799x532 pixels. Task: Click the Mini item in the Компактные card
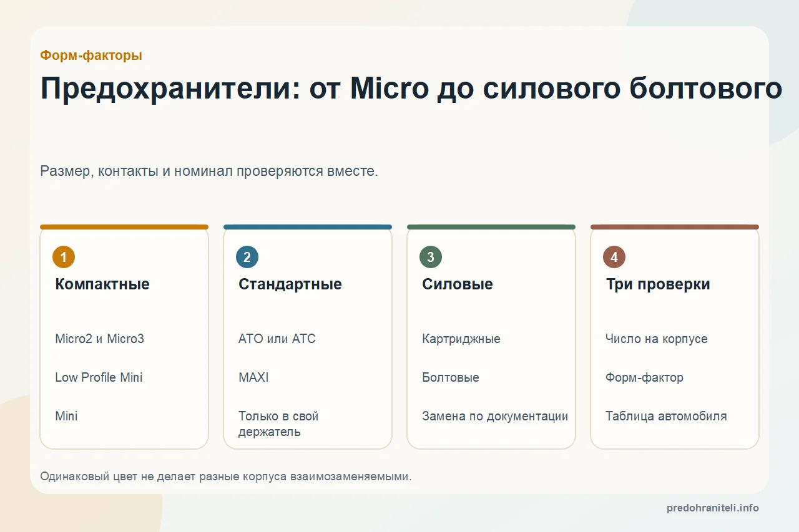click(66, 416)
